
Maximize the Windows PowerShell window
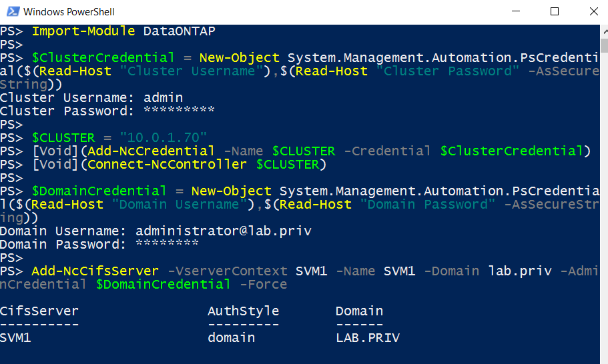(555, 11)
